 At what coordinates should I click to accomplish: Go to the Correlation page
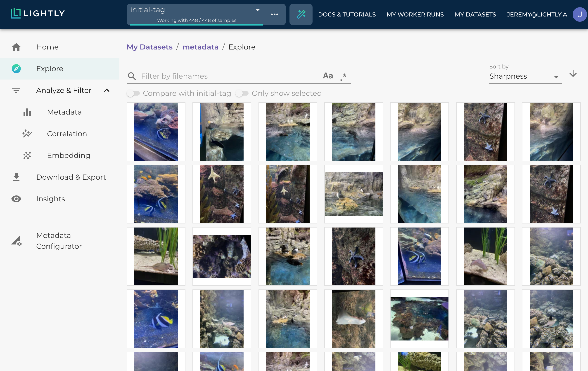pos(67,134)
